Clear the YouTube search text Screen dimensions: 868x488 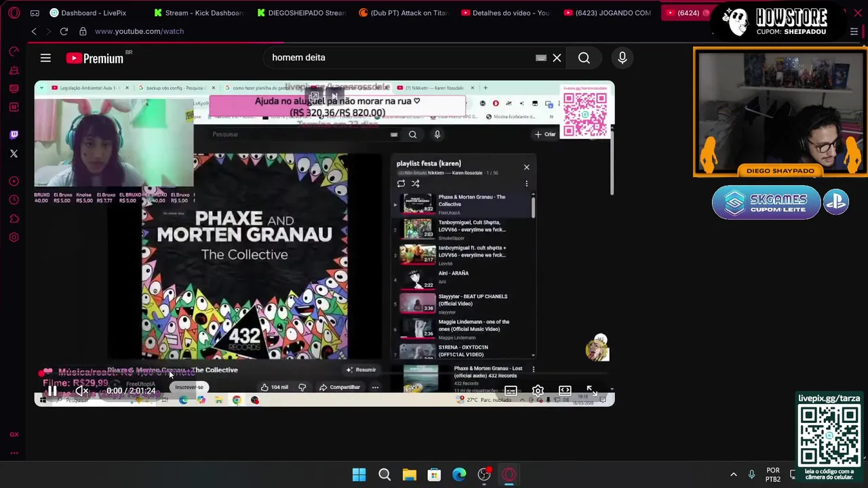pyautogui.click(x=557, y=58)
